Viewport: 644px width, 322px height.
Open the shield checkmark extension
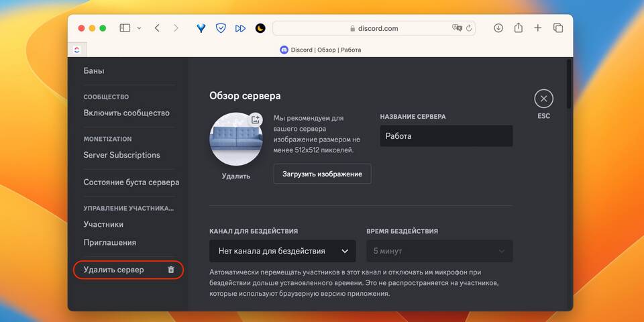point(221,28)
